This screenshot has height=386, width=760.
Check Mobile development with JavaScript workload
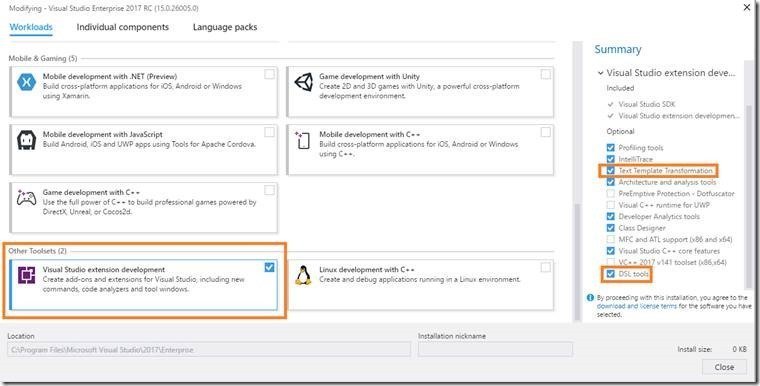click(269, 132)
